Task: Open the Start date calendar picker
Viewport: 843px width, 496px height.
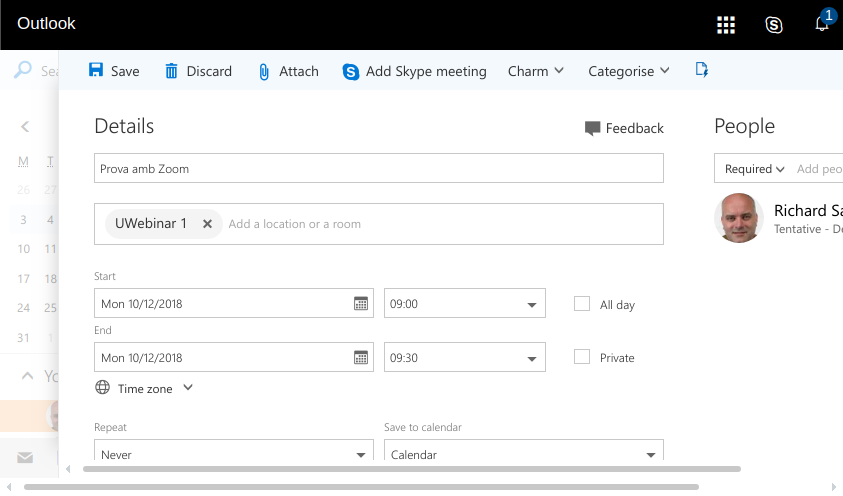Action: 361,304
